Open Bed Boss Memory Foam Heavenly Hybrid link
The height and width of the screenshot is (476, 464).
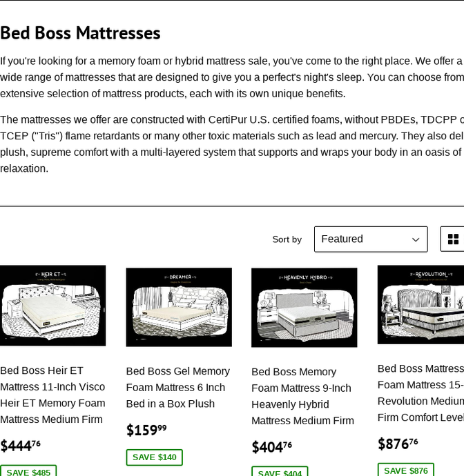[302, 396]
